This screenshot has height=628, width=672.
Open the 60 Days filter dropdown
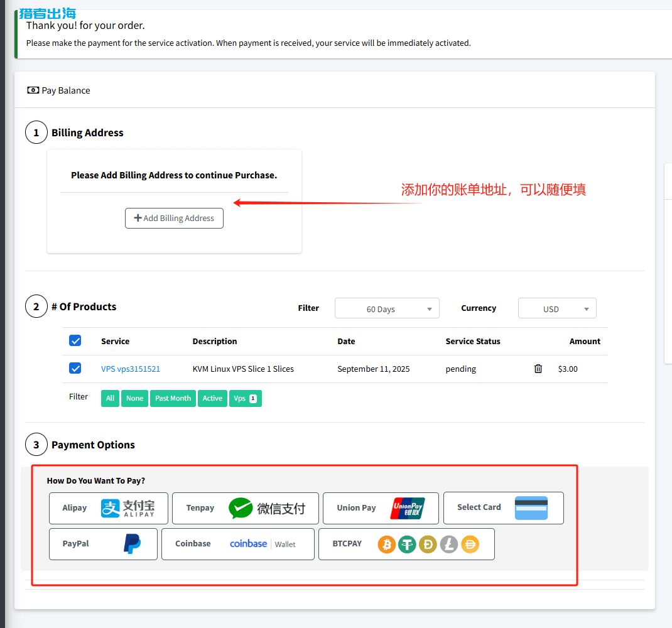point(387,308)
